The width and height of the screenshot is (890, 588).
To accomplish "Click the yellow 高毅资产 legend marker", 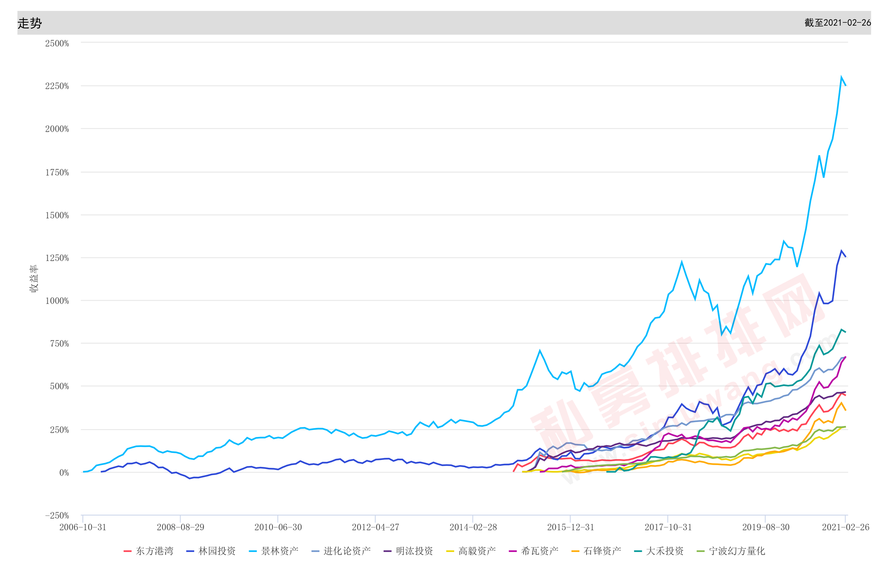I will [x=450, y=552].
